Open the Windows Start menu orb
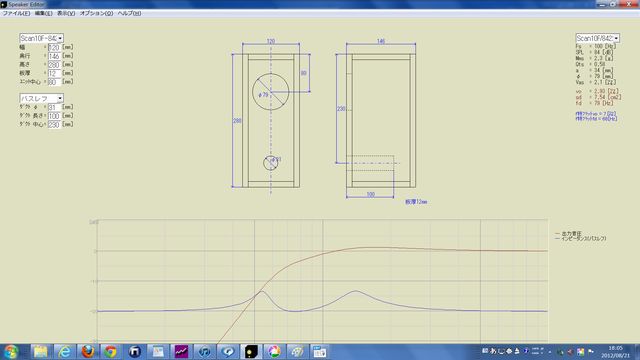This screenshot has height=360, width=640. [x=11, y=351]
